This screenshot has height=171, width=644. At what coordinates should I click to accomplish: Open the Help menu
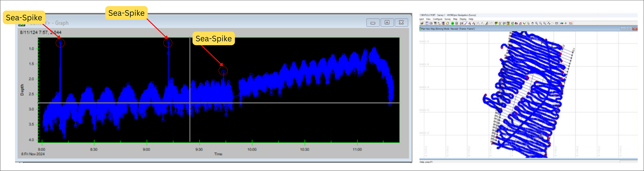[x=471, y=19]
